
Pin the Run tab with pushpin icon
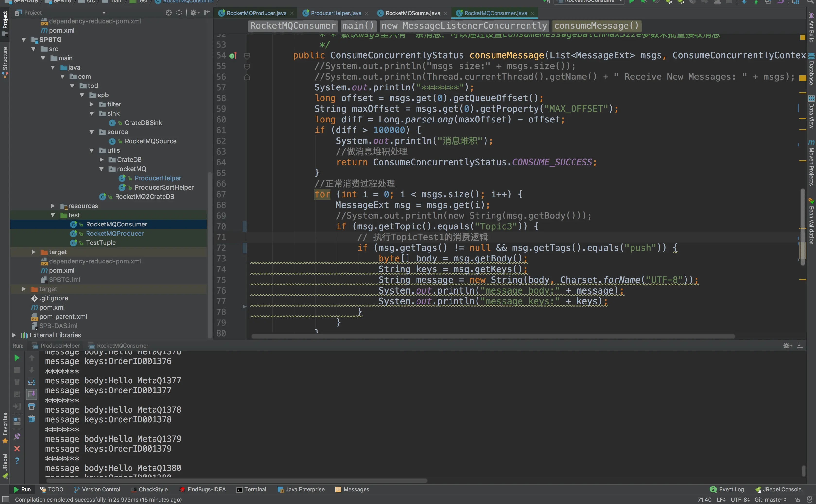tap(17, 436)
